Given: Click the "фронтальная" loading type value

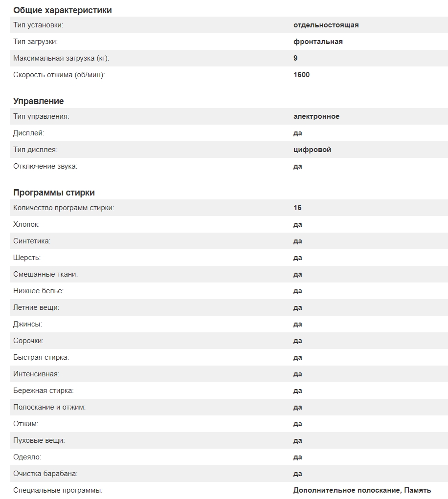Looking at the screenshot, I should (318, 42).
